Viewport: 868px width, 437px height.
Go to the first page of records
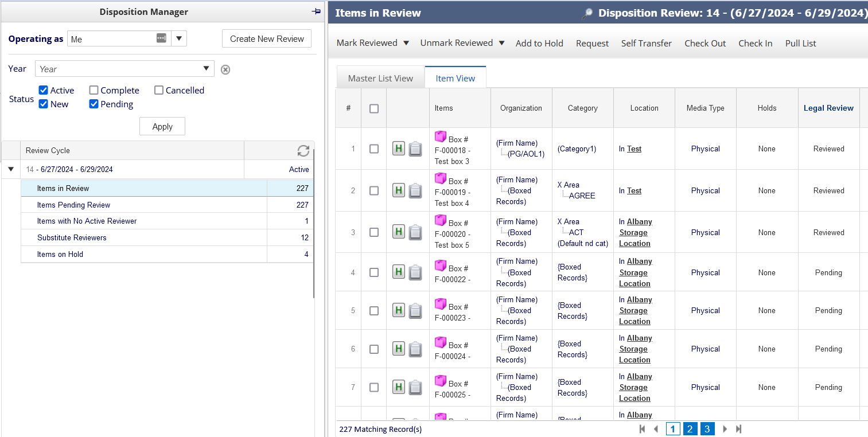click(642, 429)
